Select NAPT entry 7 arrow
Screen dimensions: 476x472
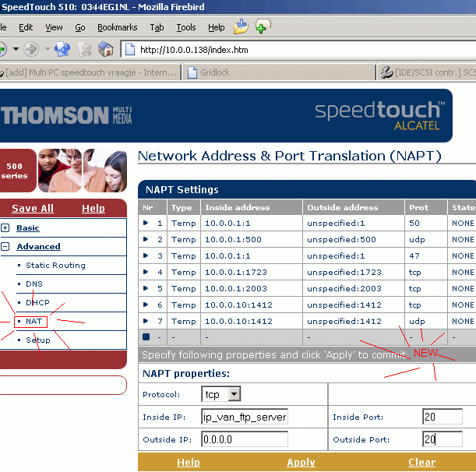pos(146,321)
